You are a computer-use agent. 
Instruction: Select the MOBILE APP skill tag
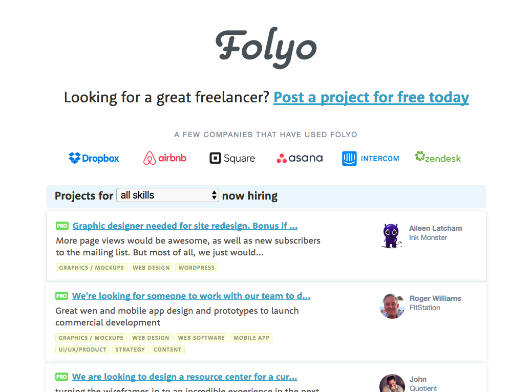[x=251, y=338]
